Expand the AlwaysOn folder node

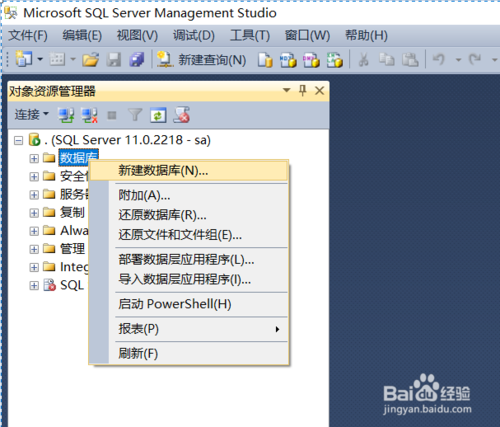(x=34, y=231)
